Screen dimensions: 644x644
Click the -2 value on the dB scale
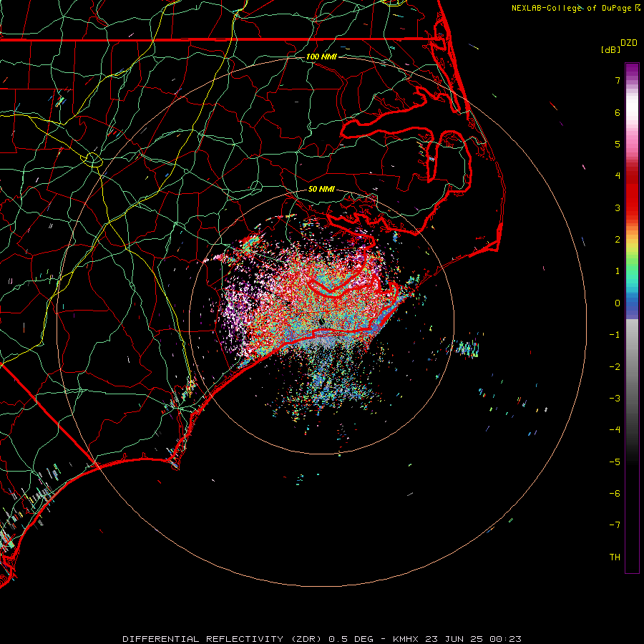click(615, 367)
